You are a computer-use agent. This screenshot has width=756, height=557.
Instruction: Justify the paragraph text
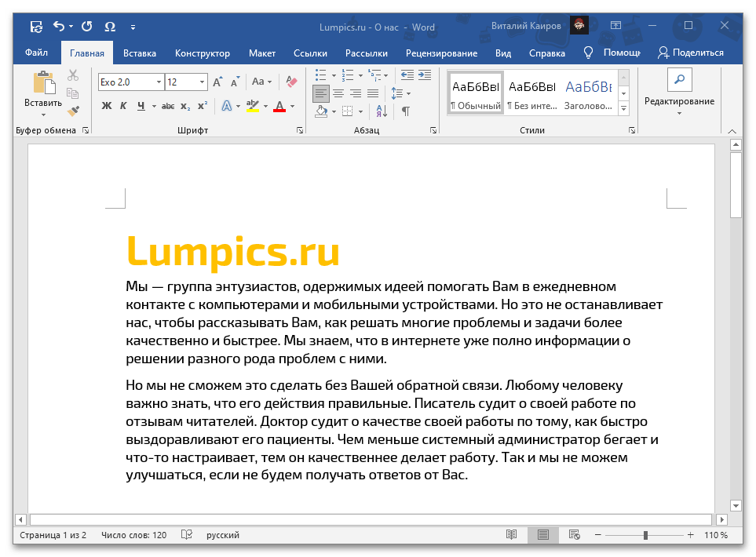(x=373, y=93)
